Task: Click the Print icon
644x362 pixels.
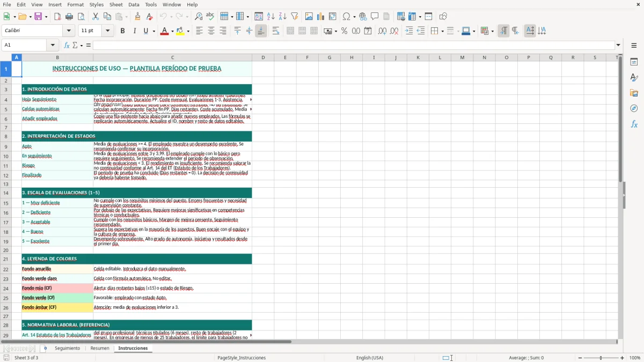Action: point(69,17)
